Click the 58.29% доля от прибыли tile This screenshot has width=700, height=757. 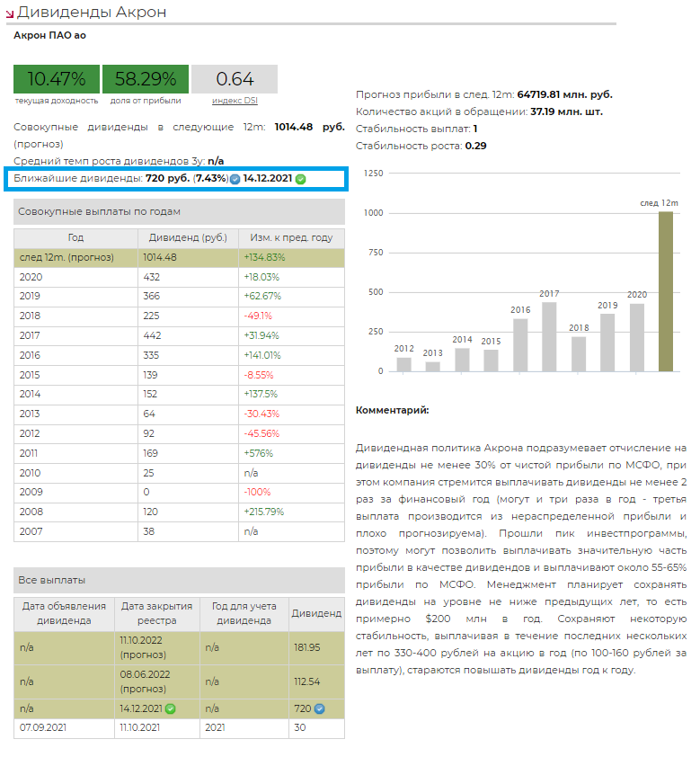(x=146, y=79)
